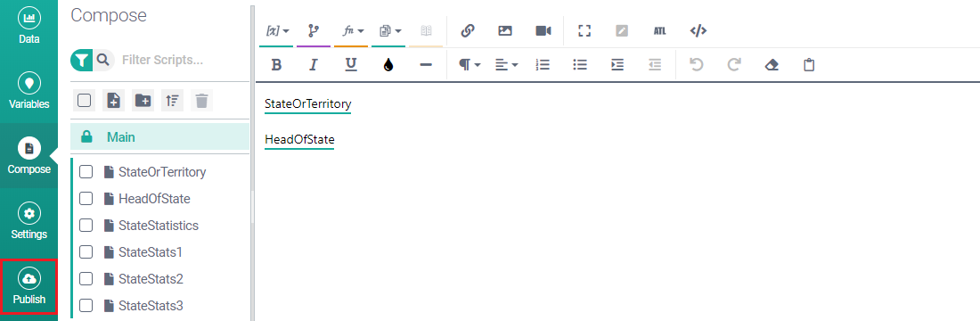
Task: Check the HeadOfState script checkbox
Action: coord(86,199)
